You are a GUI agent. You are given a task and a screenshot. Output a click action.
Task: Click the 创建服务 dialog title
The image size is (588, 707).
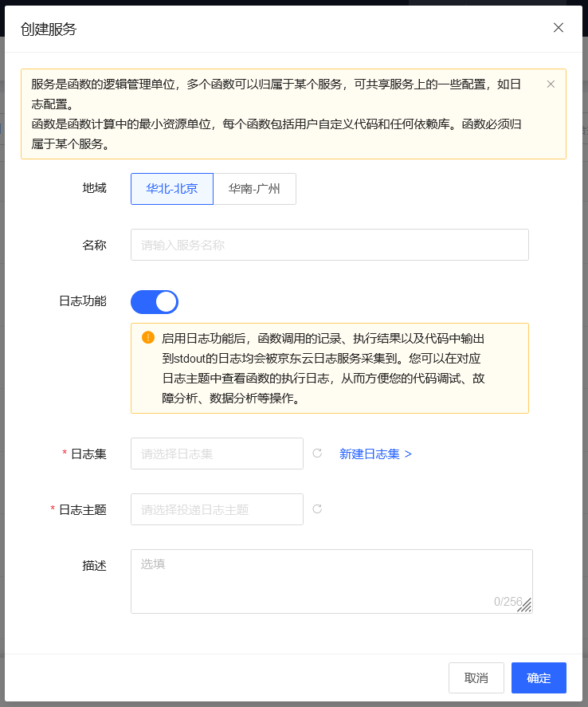tap(49, 29)
